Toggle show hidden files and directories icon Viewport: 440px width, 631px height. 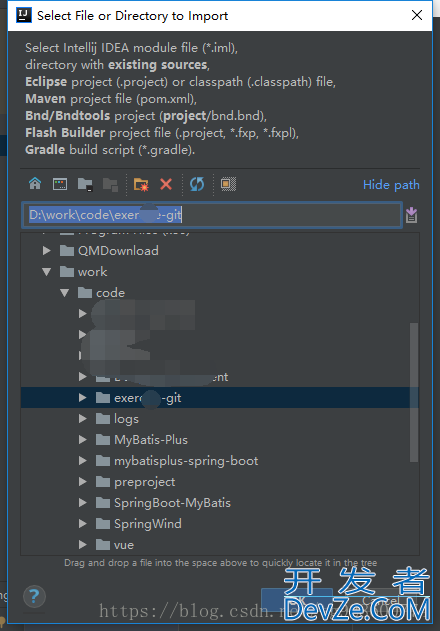(228, 184)
